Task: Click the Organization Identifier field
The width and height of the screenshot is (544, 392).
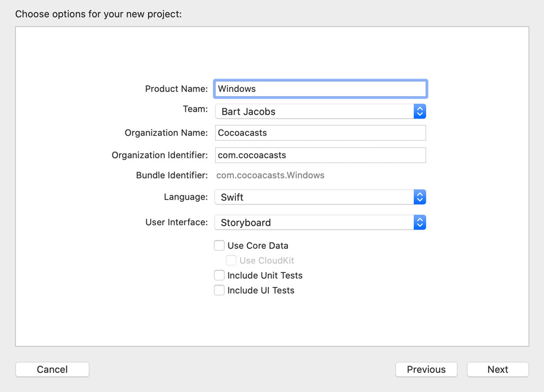Action: 319,155
